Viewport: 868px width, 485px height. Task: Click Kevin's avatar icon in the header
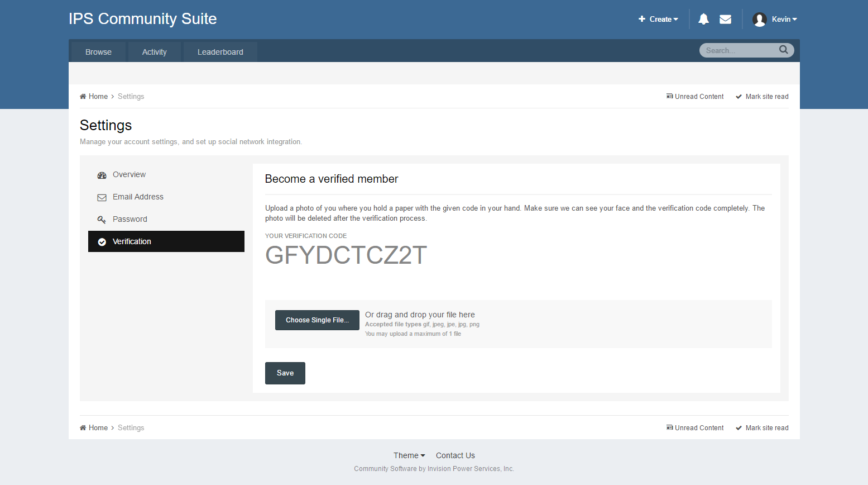(x=759, y=18)
